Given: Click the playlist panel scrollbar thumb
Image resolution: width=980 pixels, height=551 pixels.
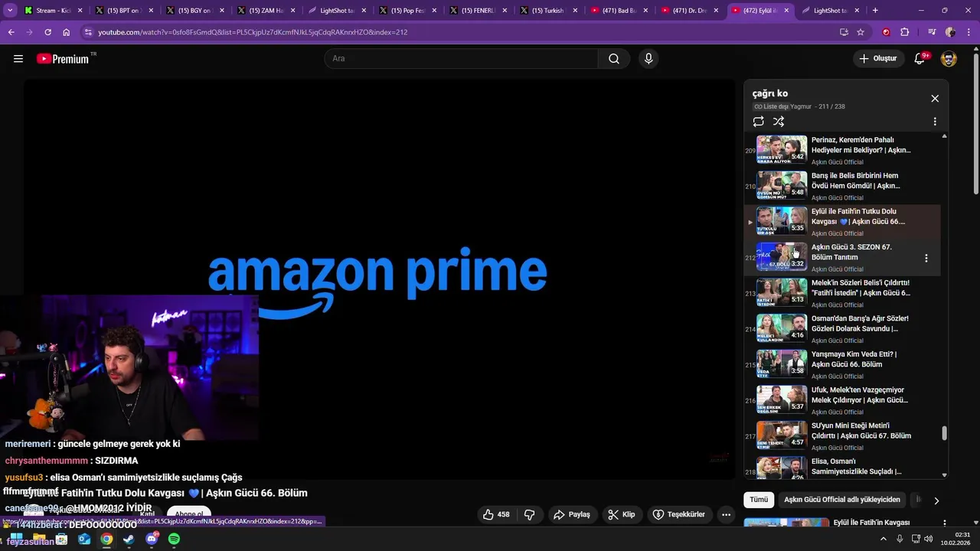Looking at the screenshot, I should tap(944, 433).
